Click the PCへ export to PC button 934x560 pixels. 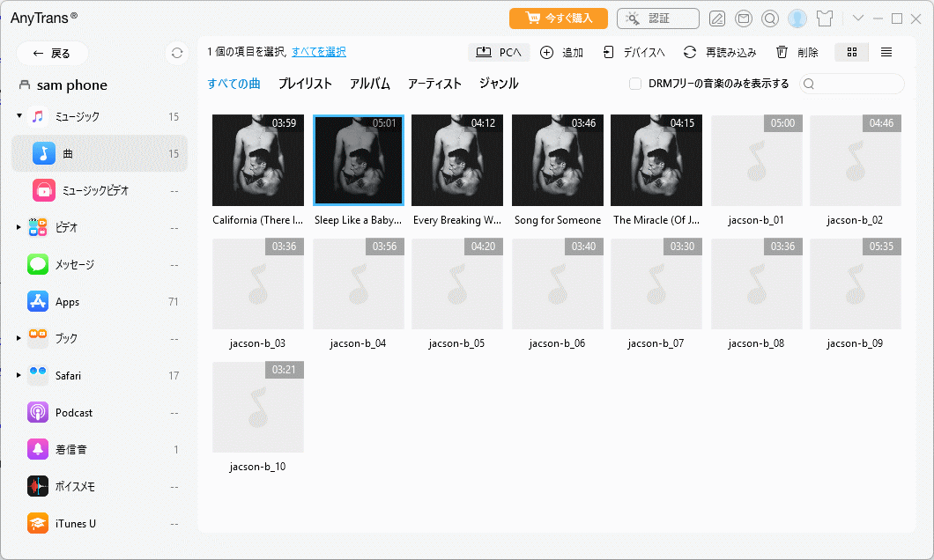coord(499,52)
